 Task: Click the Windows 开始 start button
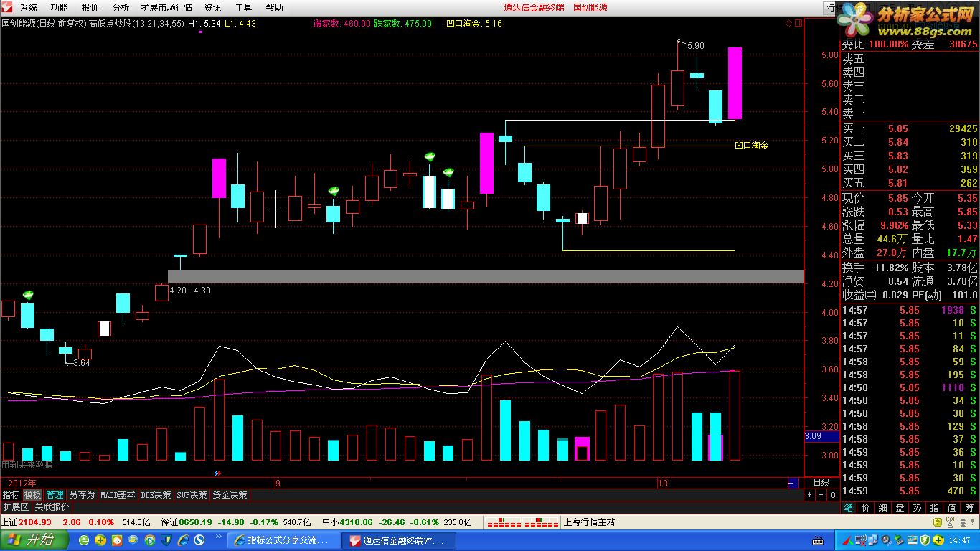tap(34, 540)
